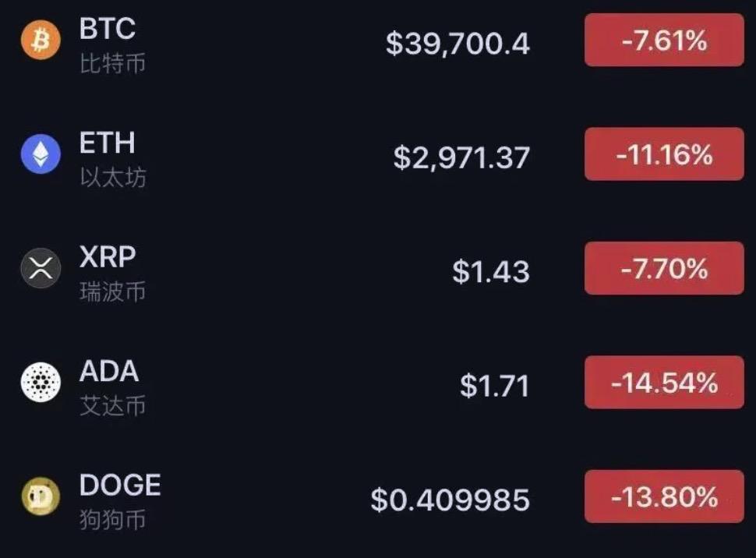Tap the XRP price $1.43

(x=491, y=271)
